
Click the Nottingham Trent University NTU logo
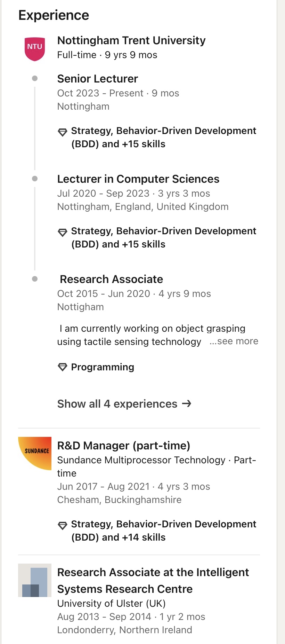tap(35, 49)
